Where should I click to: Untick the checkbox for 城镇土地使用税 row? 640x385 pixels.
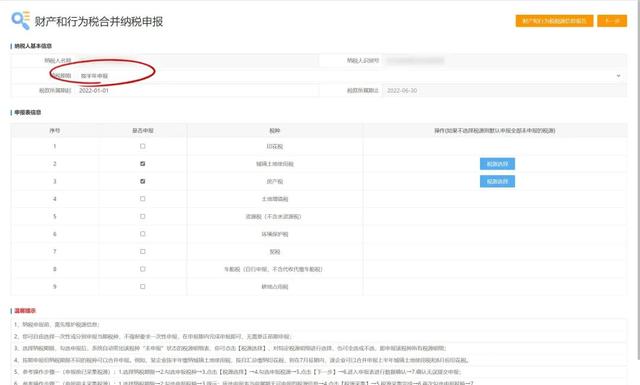142,164
